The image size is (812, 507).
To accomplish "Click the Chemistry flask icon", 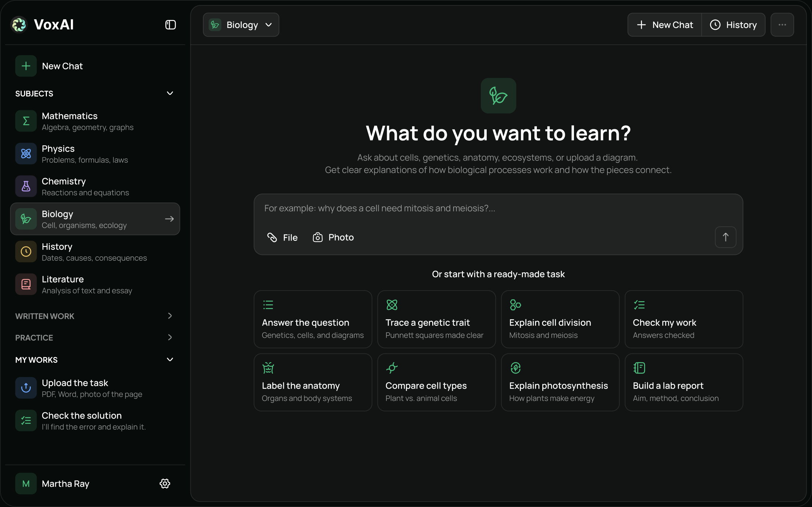I will click(26, 186).
